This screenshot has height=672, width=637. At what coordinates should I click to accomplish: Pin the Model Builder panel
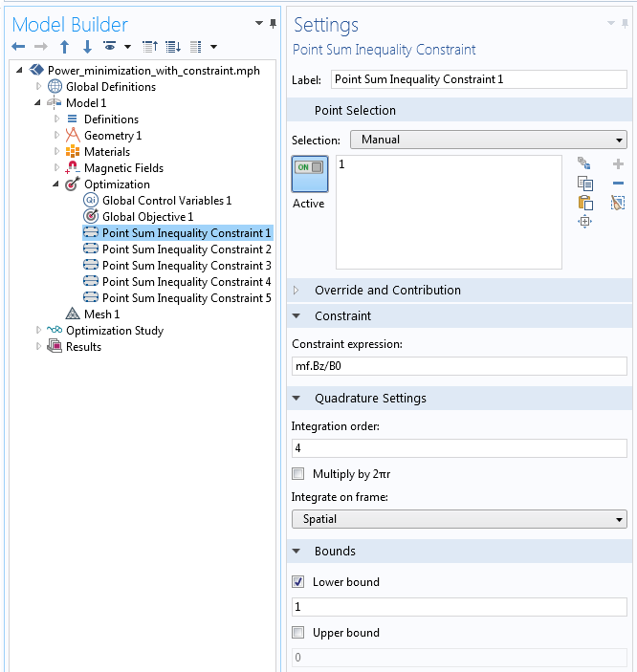pos(273,24)
